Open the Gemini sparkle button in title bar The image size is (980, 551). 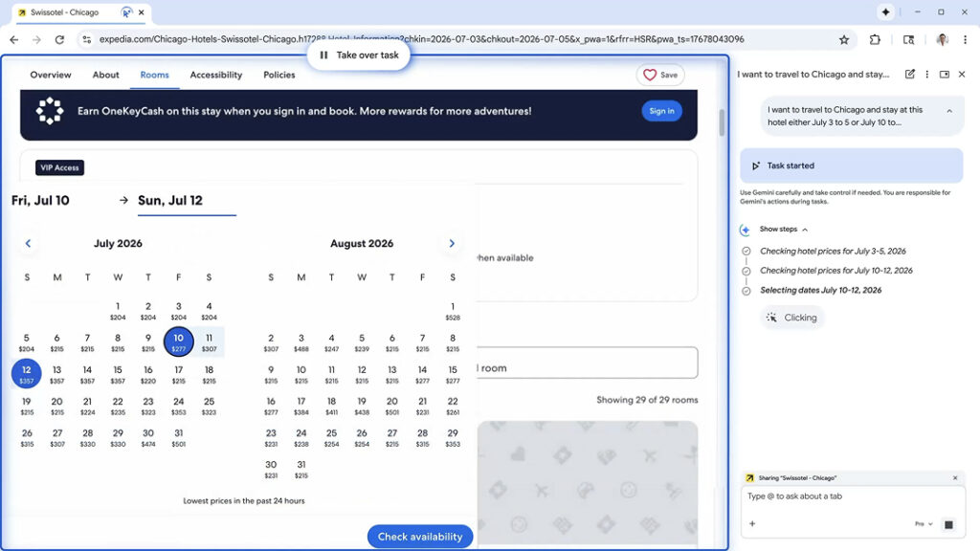[x=885, y=12]
